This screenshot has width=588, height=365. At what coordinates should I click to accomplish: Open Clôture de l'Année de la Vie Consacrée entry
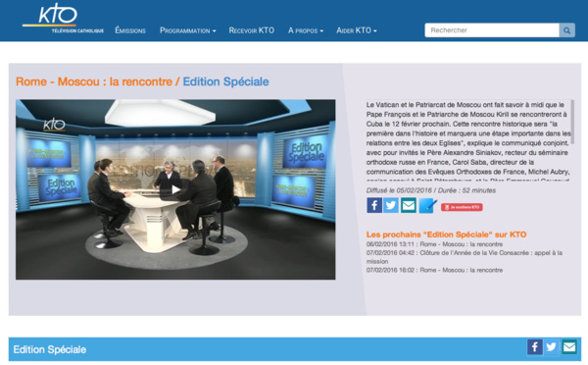click(x=465, y=257)
